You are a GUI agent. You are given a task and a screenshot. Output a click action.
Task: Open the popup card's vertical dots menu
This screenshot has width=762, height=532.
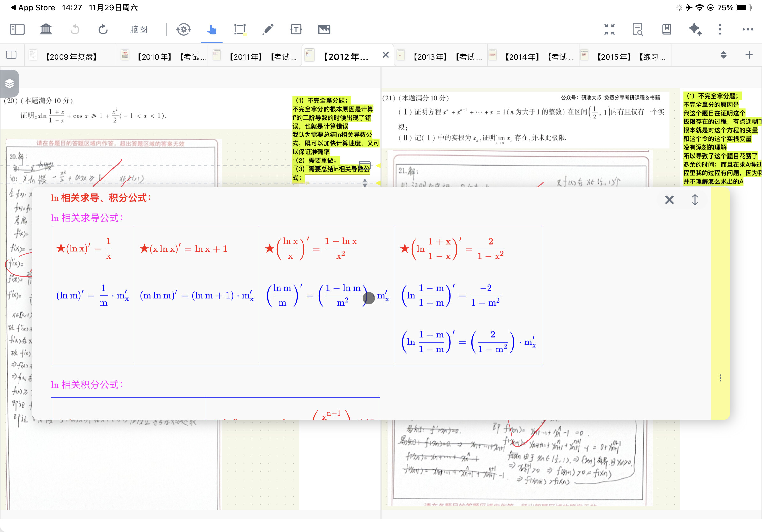pos(720,378)
